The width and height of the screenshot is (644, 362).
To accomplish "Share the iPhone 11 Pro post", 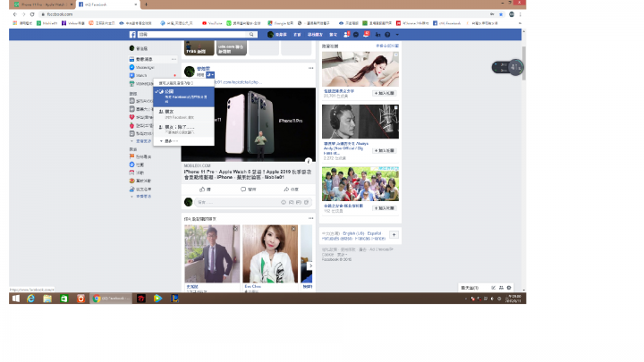I will coord(291,189).
